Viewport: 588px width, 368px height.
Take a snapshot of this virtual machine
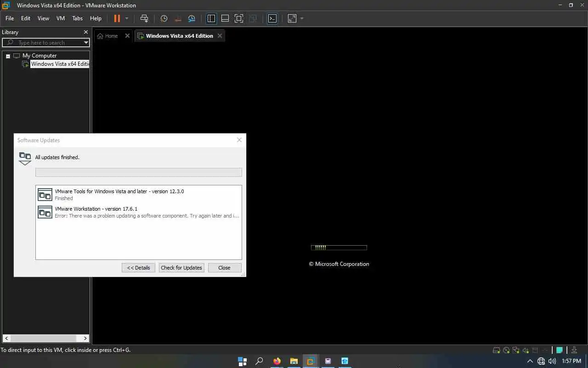click(164, 18)
